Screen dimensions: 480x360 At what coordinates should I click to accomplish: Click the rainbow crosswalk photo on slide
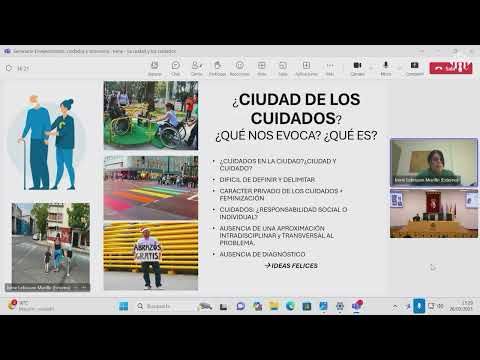click(151, 188)
